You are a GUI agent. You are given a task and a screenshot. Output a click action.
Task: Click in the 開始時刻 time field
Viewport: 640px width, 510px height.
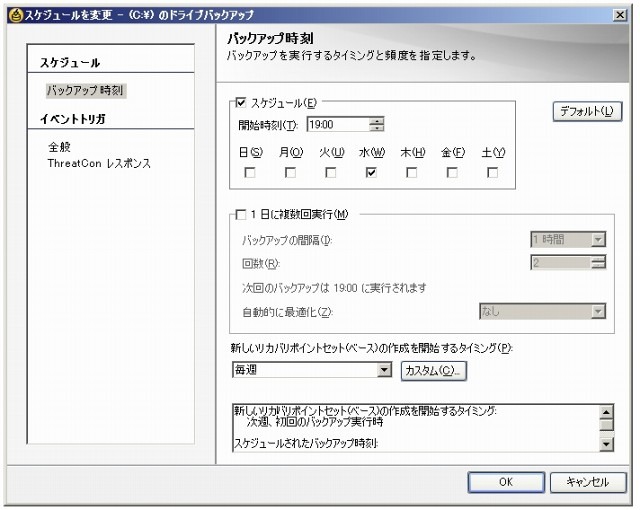337,124
